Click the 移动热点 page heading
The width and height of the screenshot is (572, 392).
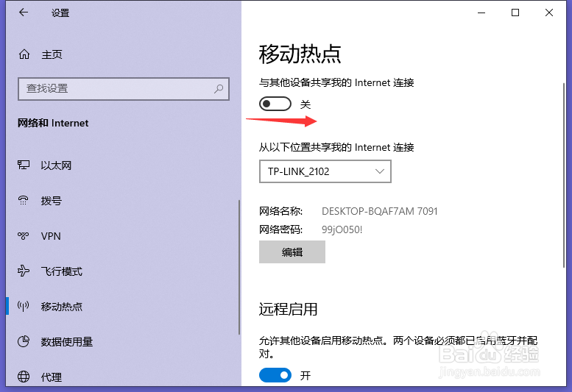click(300, 54)
